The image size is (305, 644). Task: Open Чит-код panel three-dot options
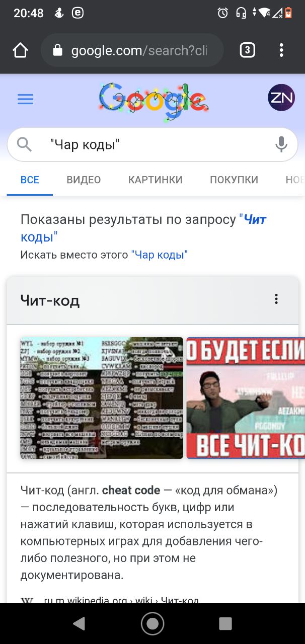276,299
